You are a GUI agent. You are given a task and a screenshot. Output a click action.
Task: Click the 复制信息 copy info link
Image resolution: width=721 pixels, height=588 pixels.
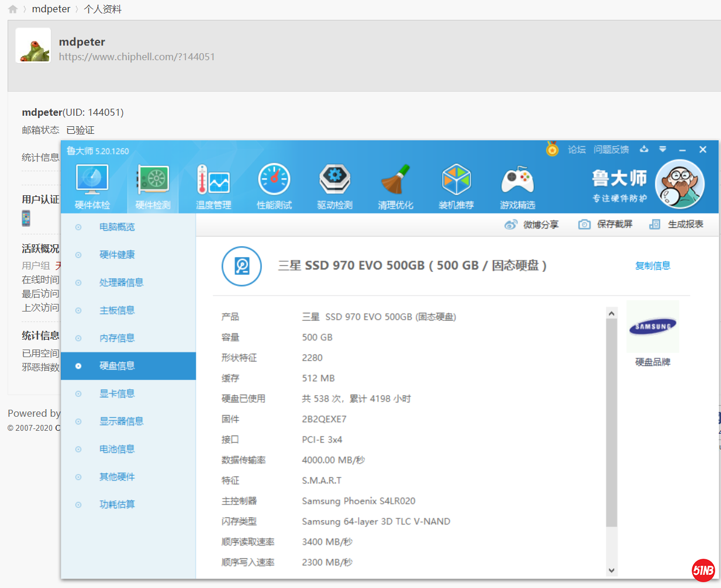(x=653, y=266)
